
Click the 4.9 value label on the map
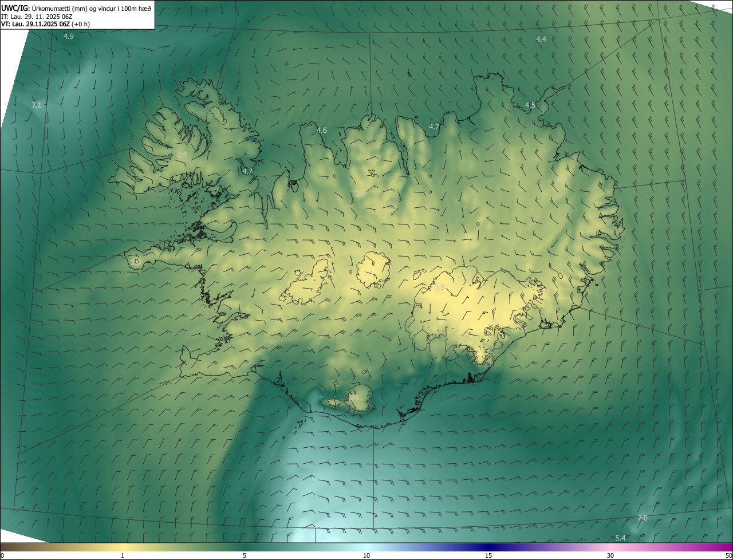click(68, 37)
